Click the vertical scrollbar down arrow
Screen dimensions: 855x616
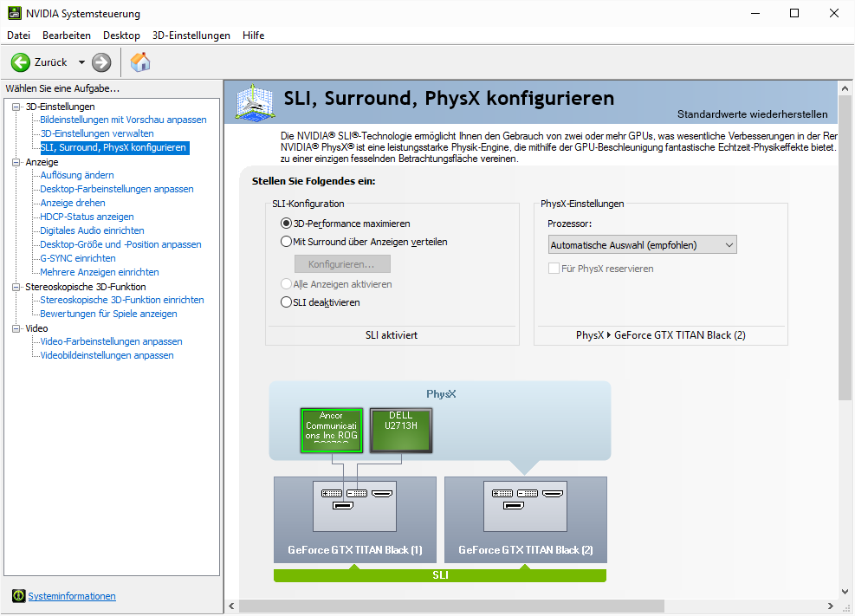(845, 592)
